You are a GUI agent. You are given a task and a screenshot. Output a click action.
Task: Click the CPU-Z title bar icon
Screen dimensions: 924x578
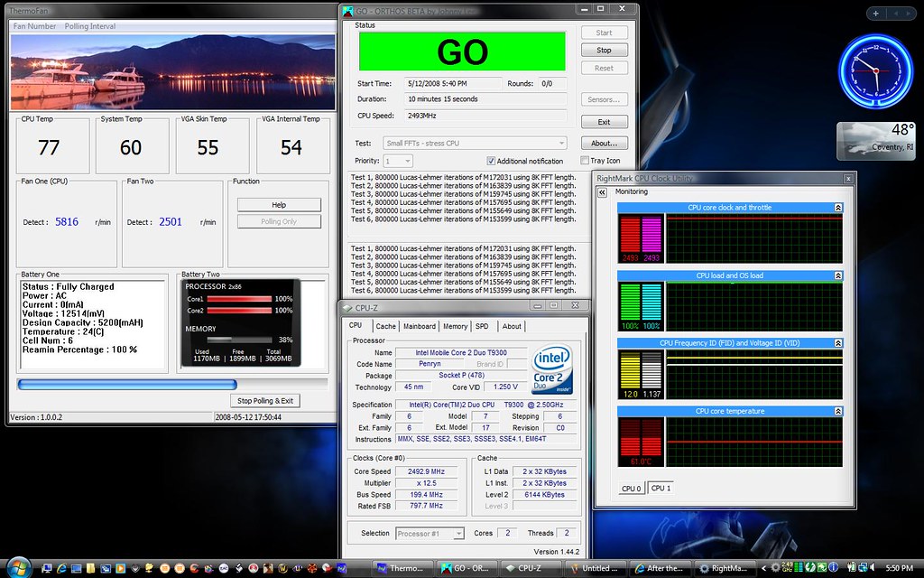(346, 308)
